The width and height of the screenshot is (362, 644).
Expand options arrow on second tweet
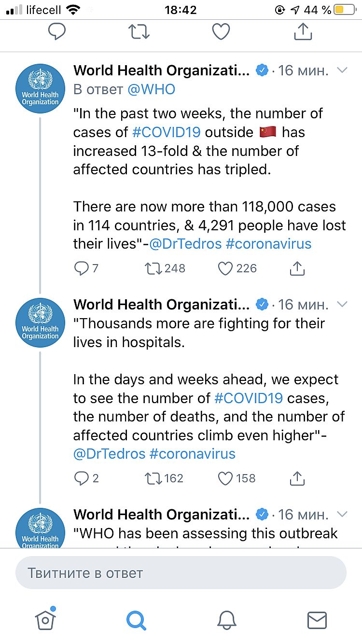tap(342, 305)
